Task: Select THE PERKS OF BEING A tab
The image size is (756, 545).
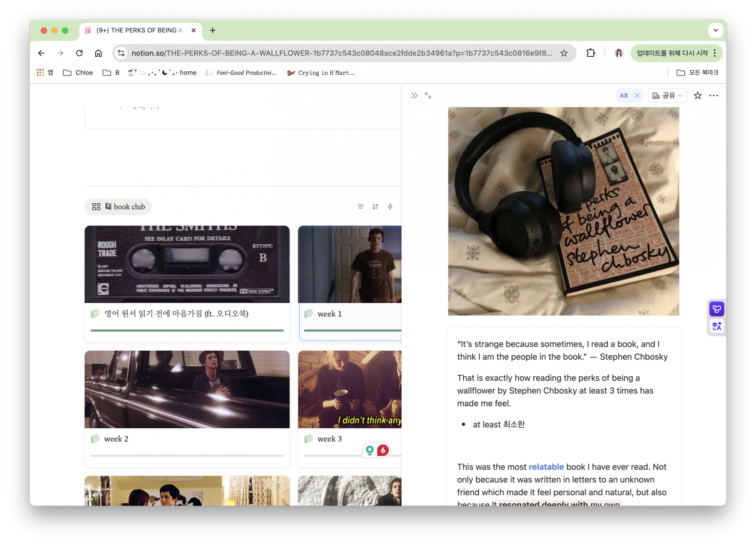Action: coord(140,30)
